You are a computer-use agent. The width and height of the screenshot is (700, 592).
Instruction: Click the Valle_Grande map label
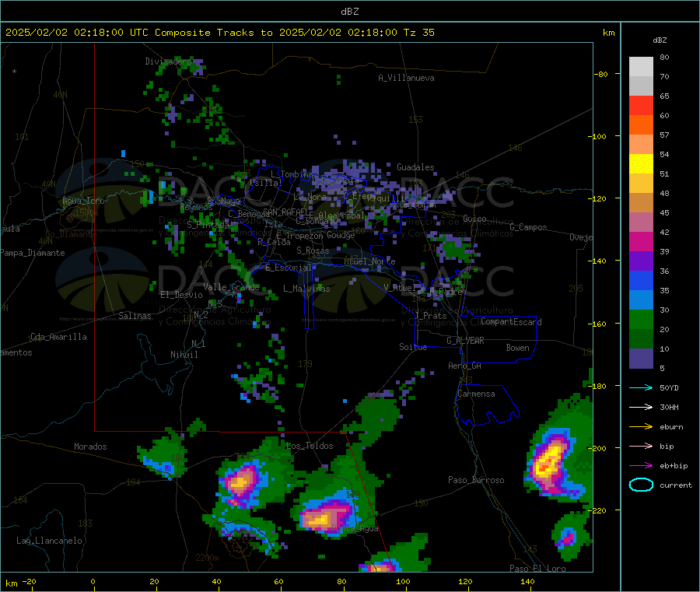click(231, 287)
